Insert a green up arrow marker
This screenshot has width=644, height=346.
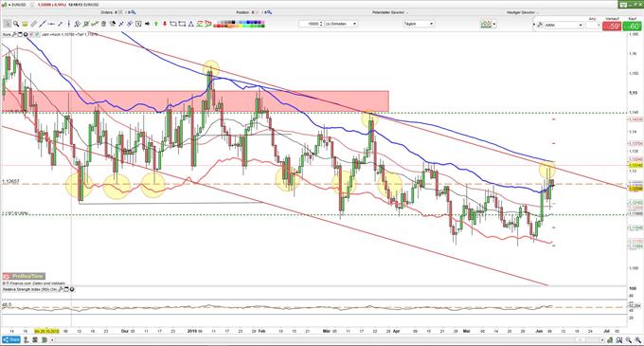[x=156, y=24]
